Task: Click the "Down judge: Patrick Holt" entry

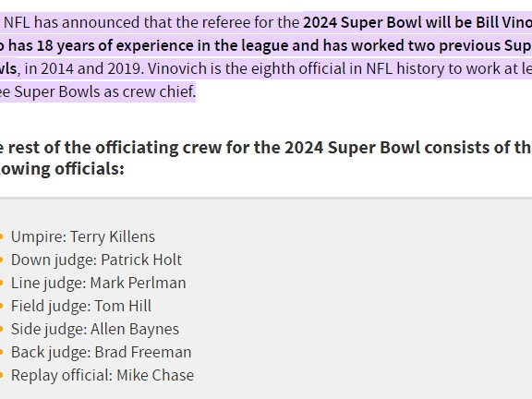Action: click(x=96, y=260)
